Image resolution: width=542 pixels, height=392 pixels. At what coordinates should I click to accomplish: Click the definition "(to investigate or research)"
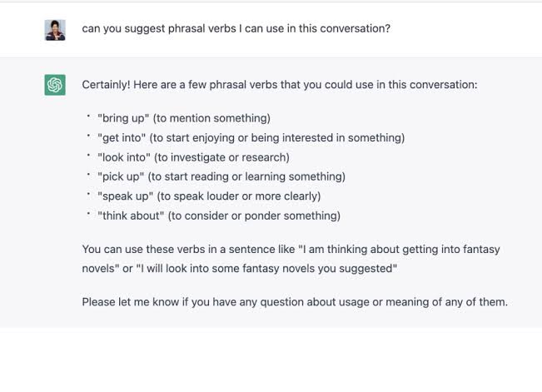(x=221, y=157)
